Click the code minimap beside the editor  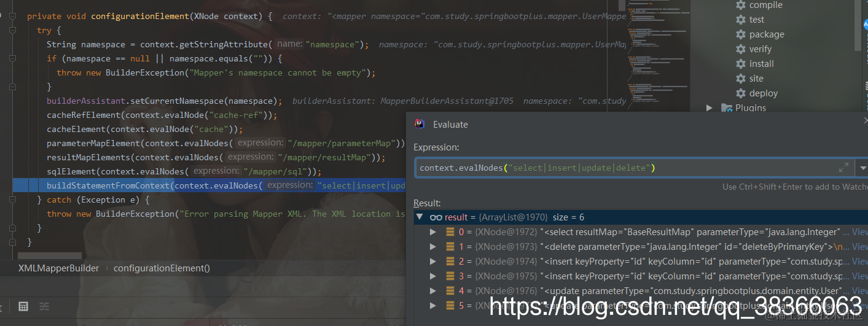click(657, 55)
